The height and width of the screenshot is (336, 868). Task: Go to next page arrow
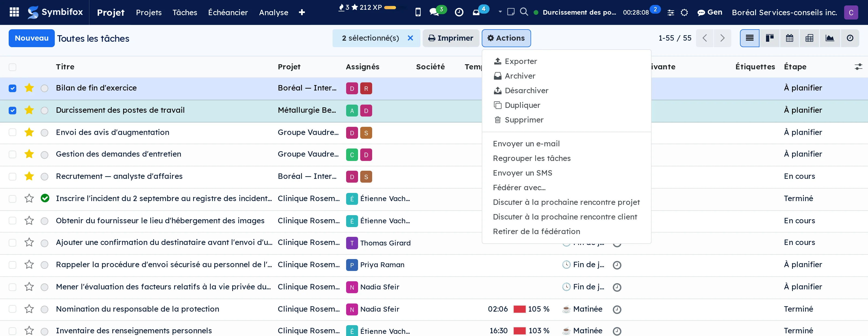pyautogui.click(x=722, y=38)
